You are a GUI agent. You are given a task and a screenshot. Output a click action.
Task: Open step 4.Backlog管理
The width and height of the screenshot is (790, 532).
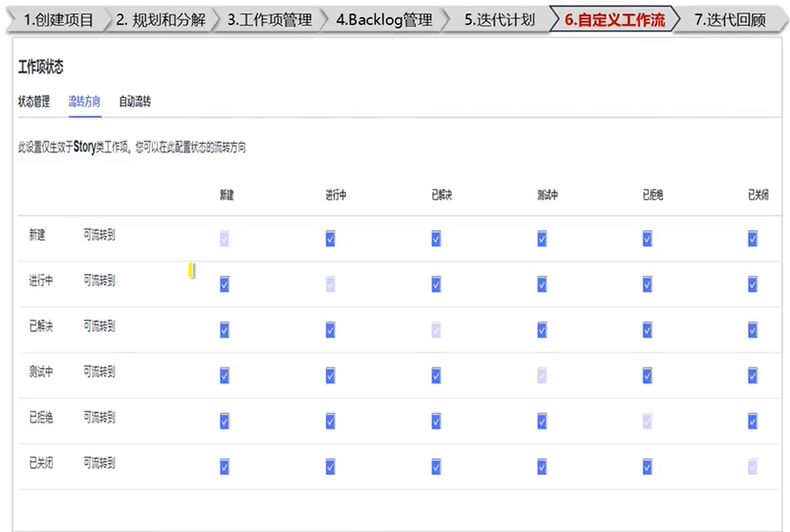tap(384, 20)
